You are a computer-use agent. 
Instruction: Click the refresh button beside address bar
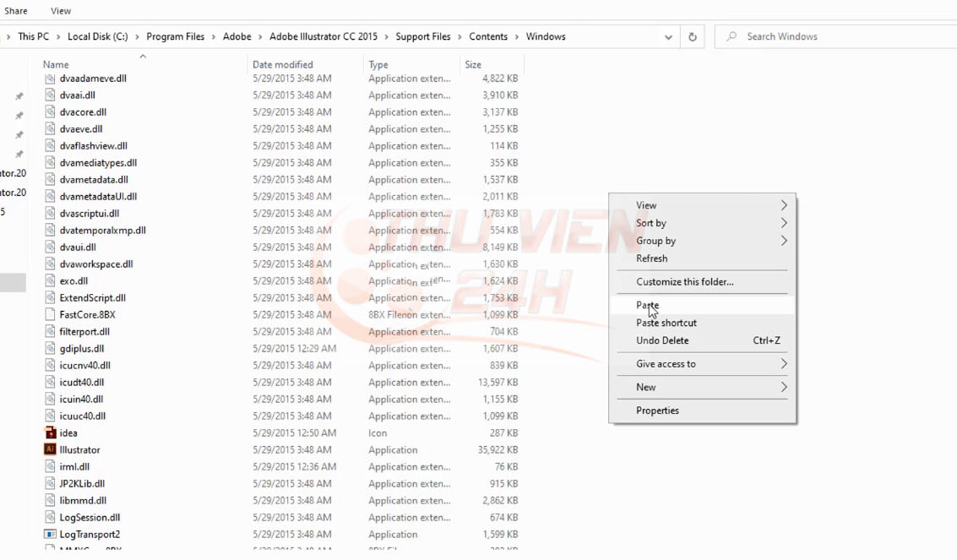[x=692, y=36]
